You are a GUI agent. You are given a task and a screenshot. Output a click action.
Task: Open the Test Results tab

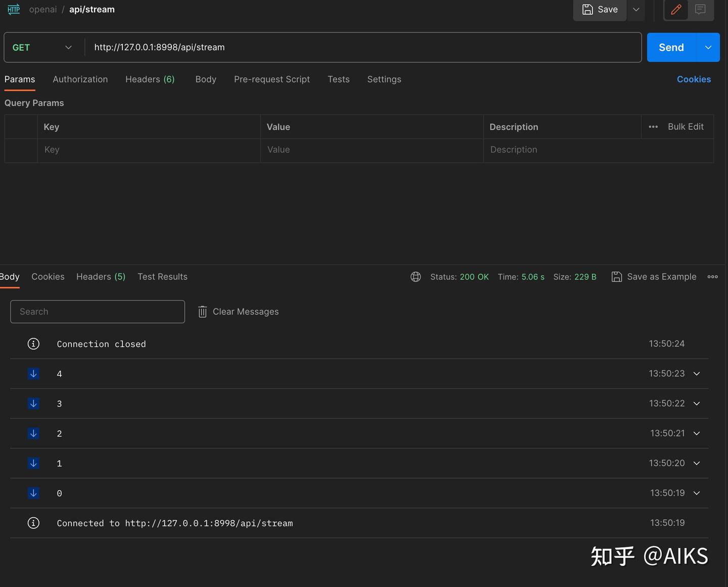162,277
